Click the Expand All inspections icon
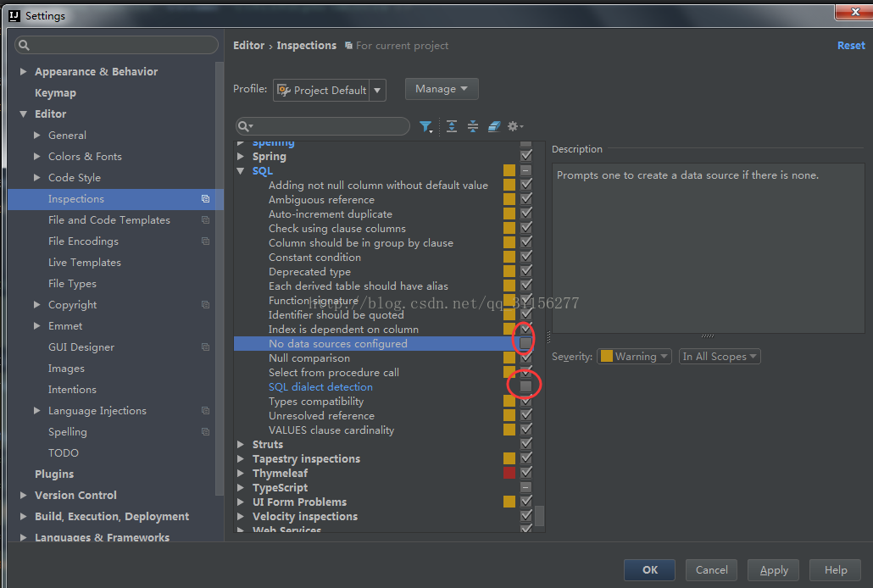Viewport: 873px width, 588px height. [452, 126]
